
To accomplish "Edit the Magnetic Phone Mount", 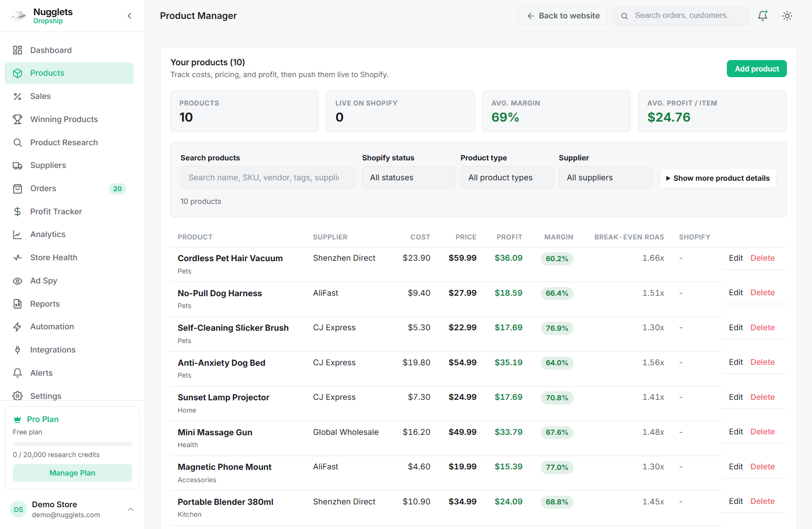I will 736,467.
